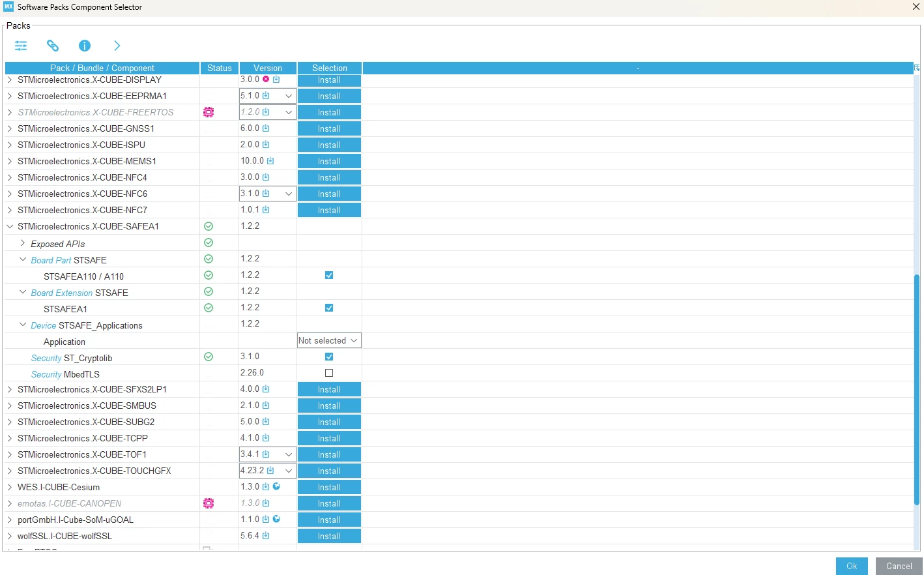
Task: Click the download icon next to X-CUBE-SFXS2LP1 4.0.0
Action: coord(266,389)
